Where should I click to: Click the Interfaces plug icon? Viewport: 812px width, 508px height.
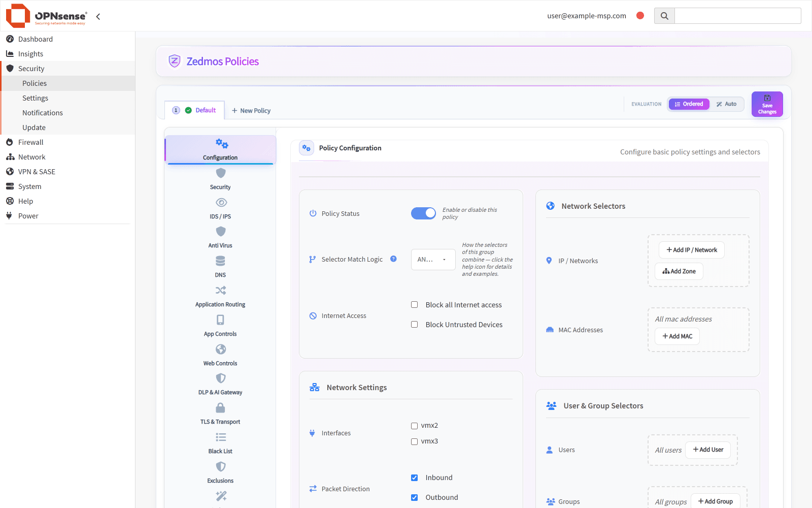[312, 433]
